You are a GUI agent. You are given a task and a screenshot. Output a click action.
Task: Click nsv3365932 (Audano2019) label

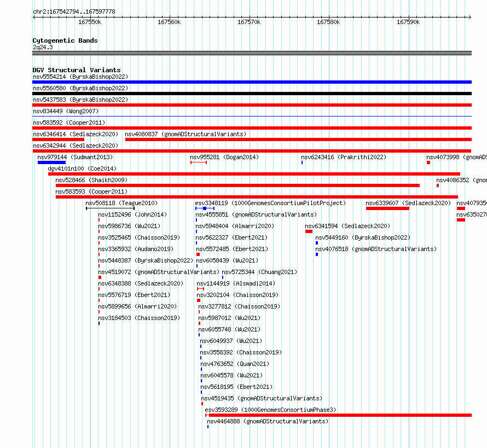click(136, 249)
